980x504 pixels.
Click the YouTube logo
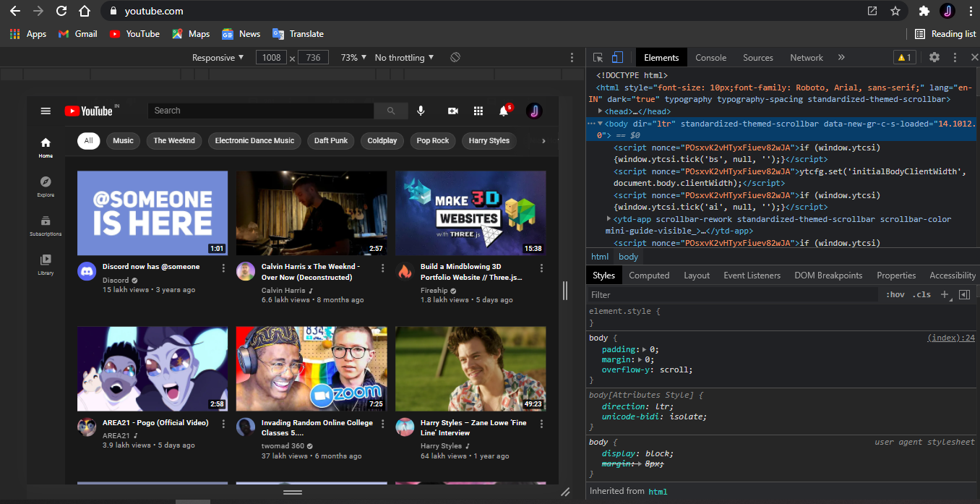[88, 111]
